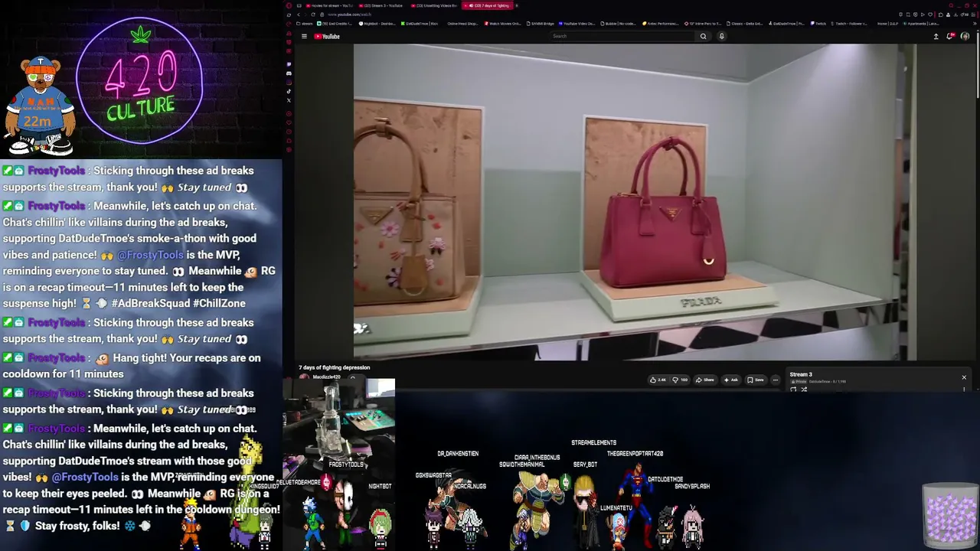Open the Online Head Shop bookmark
980x551 pixels.
pyautogui.click(x=462, y=24)
